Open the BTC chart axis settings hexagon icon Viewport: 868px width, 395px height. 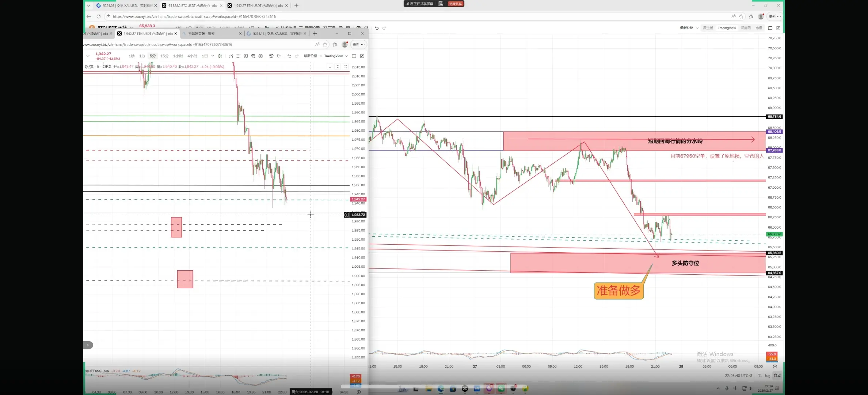(775, 366)
